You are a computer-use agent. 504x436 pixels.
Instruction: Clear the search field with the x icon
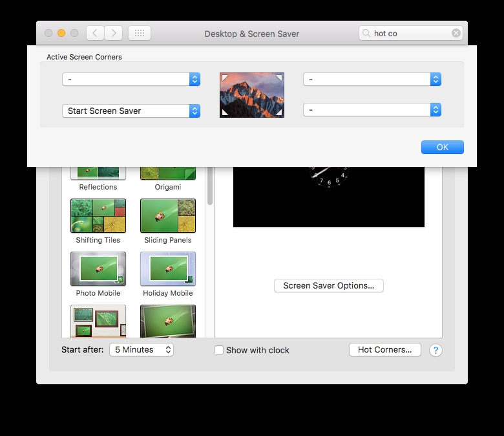point(456,33)
